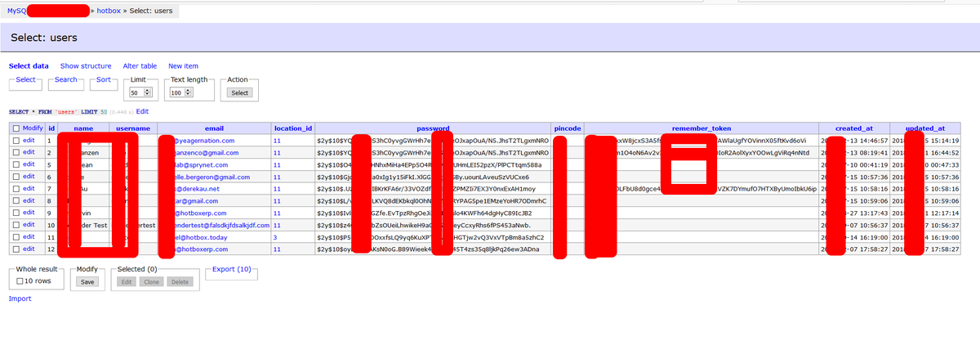Click the Edit button for selected rows

pyautogui.click(x=126, y=281)
